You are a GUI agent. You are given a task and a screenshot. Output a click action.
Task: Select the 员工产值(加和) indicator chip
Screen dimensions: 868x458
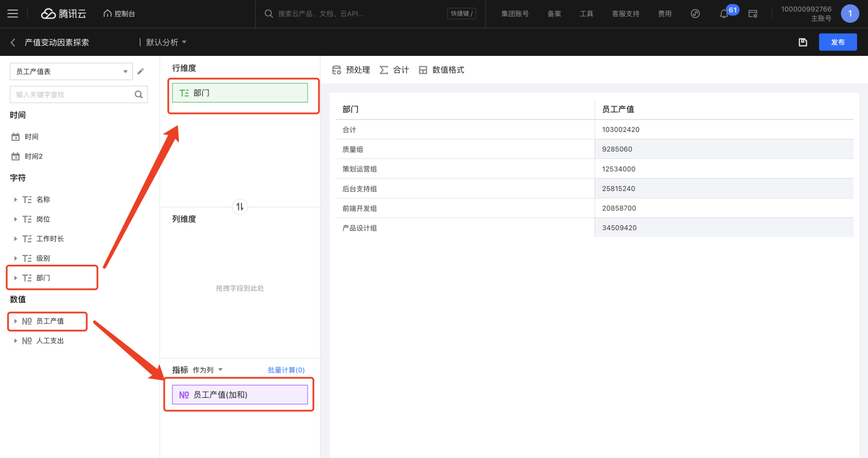coord(240,395)
